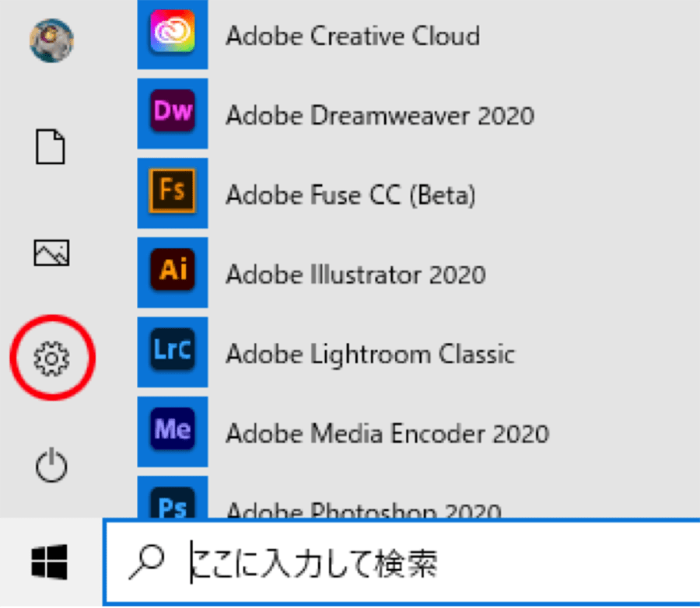Open the Adobe Creative Cloud icon
Screen dimensions: 700x608
point(173,33)
